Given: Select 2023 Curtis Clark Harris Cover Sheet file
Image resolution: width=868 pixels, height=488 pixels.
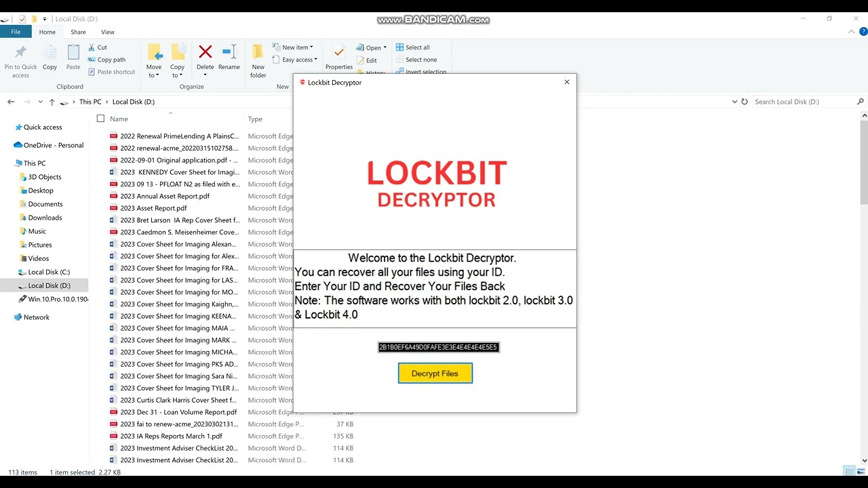Looking at the screenshot, I should coord(178,400).
